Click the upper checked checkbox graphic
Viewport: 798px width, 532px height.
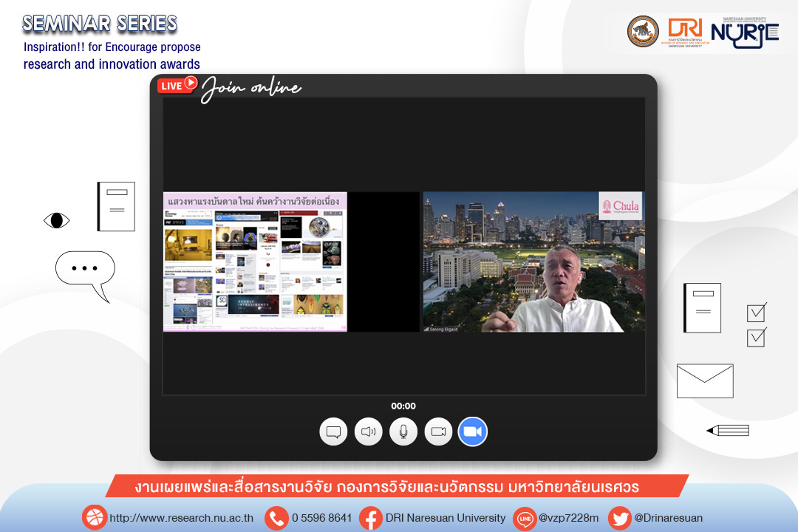[757, 313]
